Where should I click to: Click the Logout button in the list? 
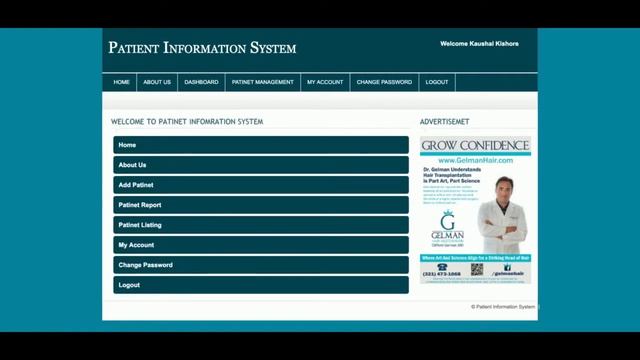pos(261,285)
